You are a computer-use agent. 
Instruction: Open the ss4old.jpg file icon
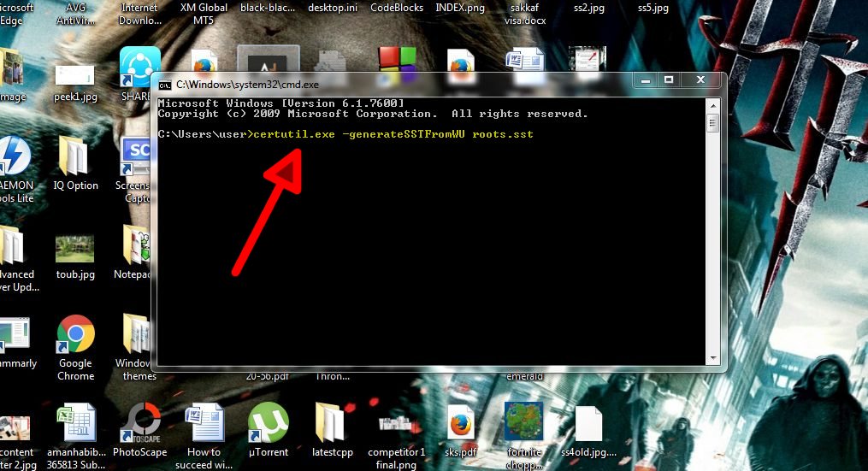coord(588,423)
